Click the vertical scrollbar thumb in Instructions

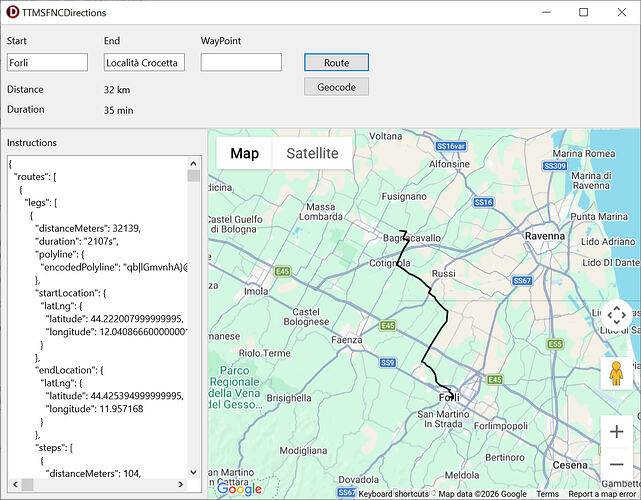tap(193, 176)
